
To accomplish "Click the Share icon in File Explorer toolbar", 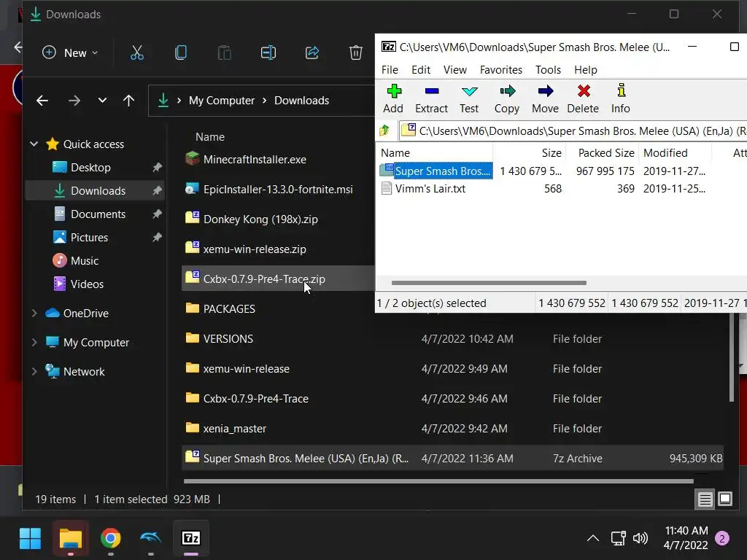I will pyautogui.click(x=312, y=52).
